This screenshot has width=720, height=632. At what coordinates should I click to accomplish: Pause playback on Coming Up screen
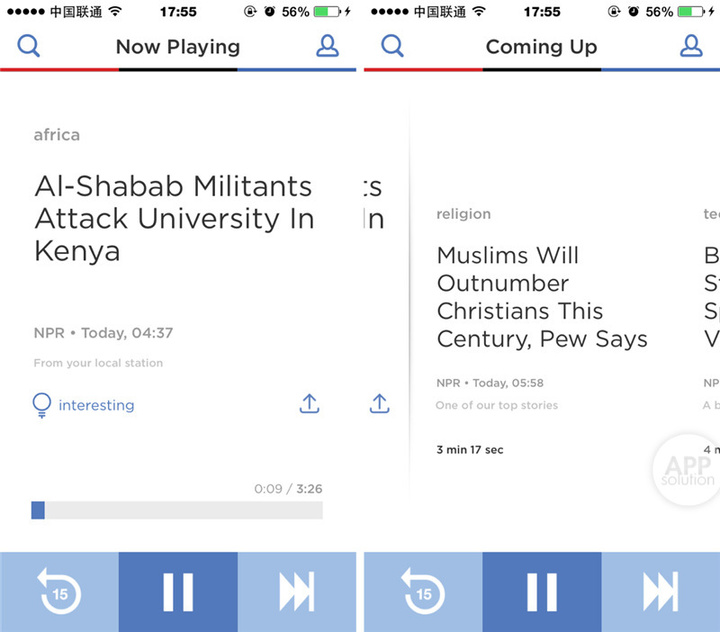point(542,591)
